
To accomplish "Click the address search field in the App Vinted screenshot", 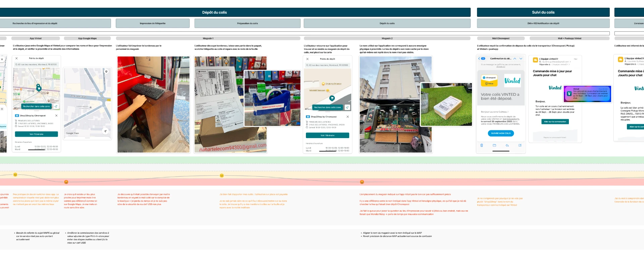I will (x=37, y=65).
